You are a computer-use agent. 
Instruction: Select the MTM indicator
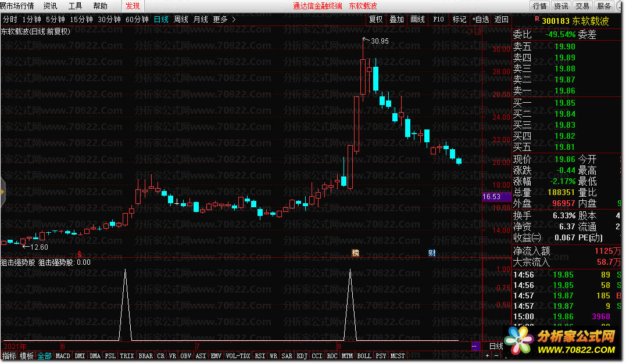348,356
